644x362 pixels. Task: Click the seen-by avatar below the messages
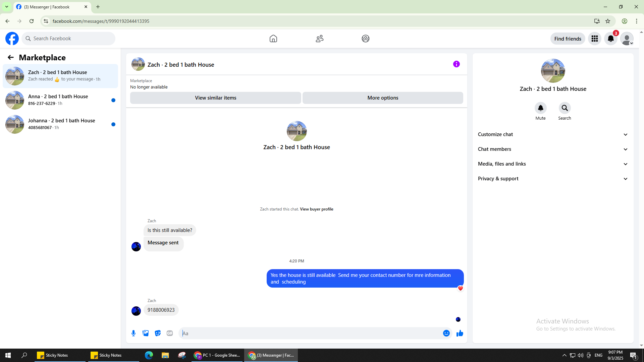(x=458, y=319)
